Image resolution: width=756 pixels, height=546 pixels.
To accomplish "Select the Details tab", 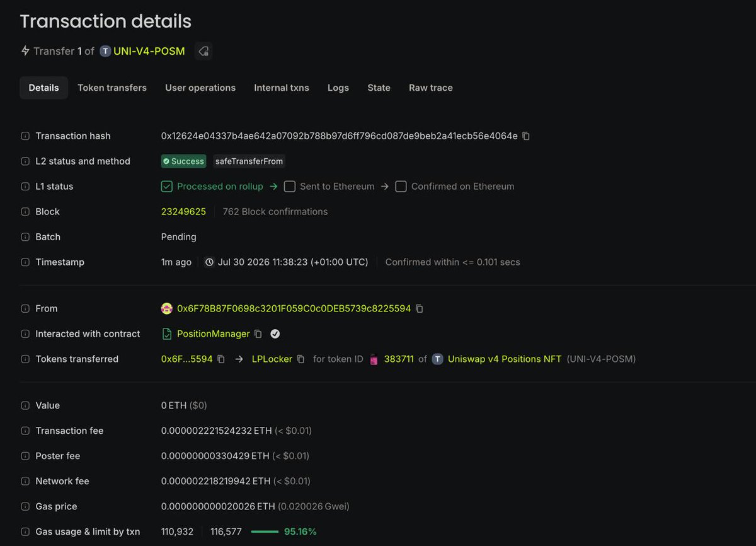I will [43, 88].
